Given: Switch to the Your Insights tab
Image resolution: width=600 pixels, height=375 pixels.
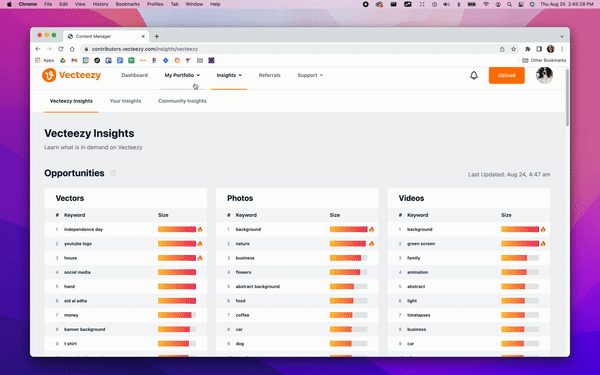Looking at the screenshot, I should [x=126, y=101].
